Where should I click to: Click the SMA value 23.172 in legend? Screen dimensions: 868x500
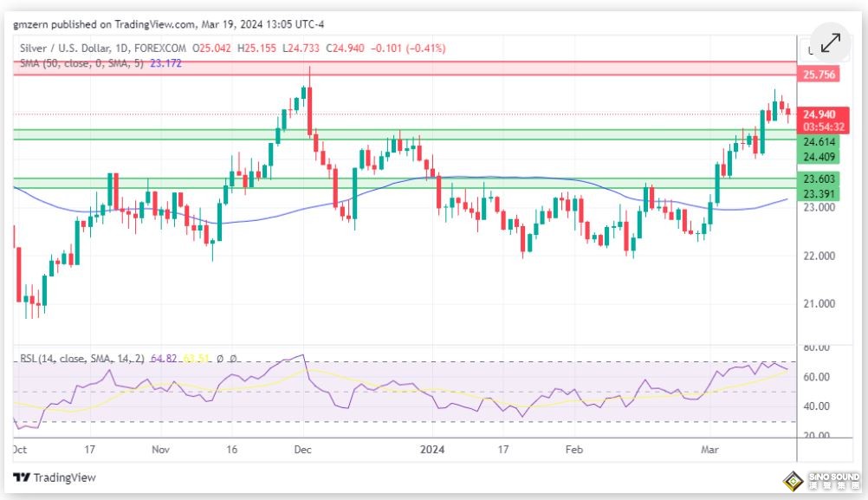tap(165, 64)
